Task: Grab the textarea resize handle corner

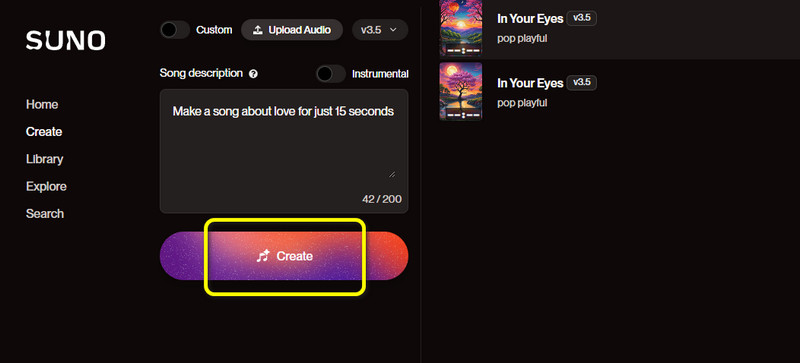Action: click(x=391, y=174)
